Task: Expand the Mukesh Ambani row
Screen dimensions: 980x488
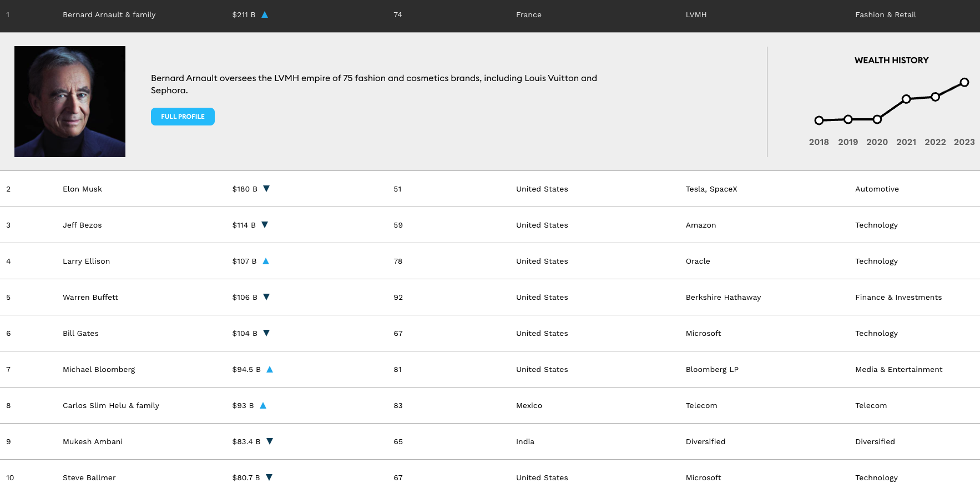Action: click(x=490, y=441)
